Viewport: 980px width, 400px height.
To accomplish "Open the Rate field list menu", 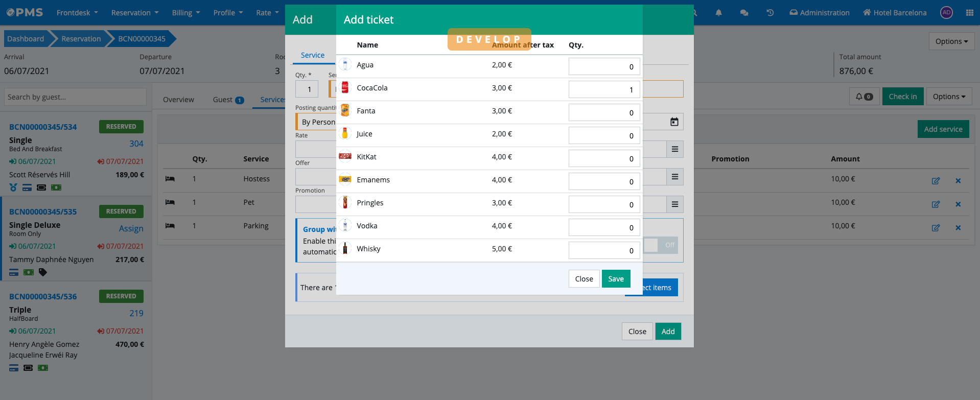I will coord(674,149).
